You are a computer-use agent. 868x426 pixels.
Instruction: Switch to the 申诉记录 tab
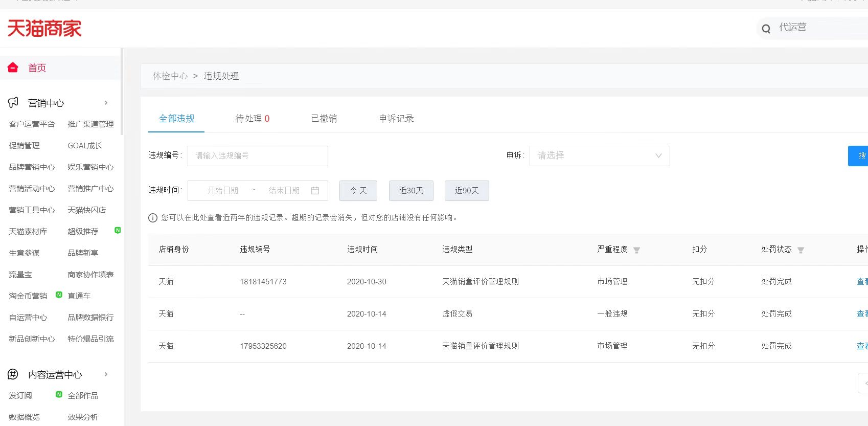(396, 119)
